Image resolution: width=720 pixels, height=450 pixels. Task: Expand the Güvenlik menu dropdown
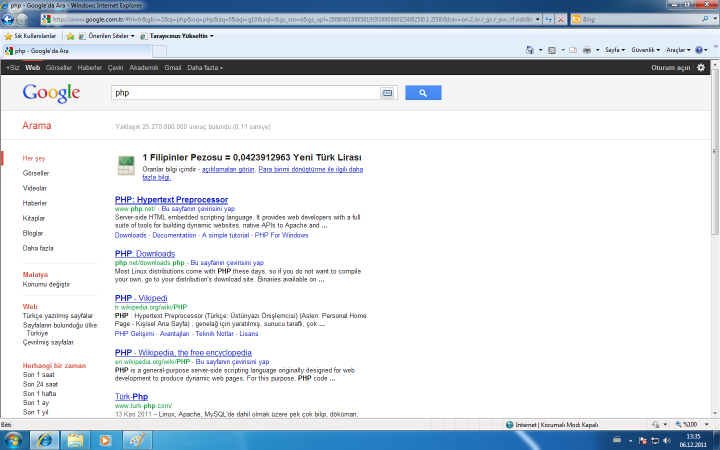tap(646, 49)
